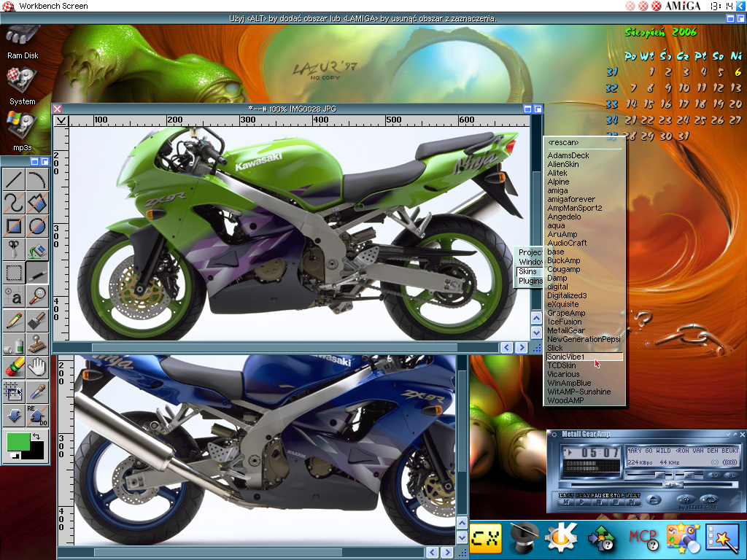The width and height of the screenshot is (747, 560).
Task: Select the magic wand tool
Action: [37, 273]
